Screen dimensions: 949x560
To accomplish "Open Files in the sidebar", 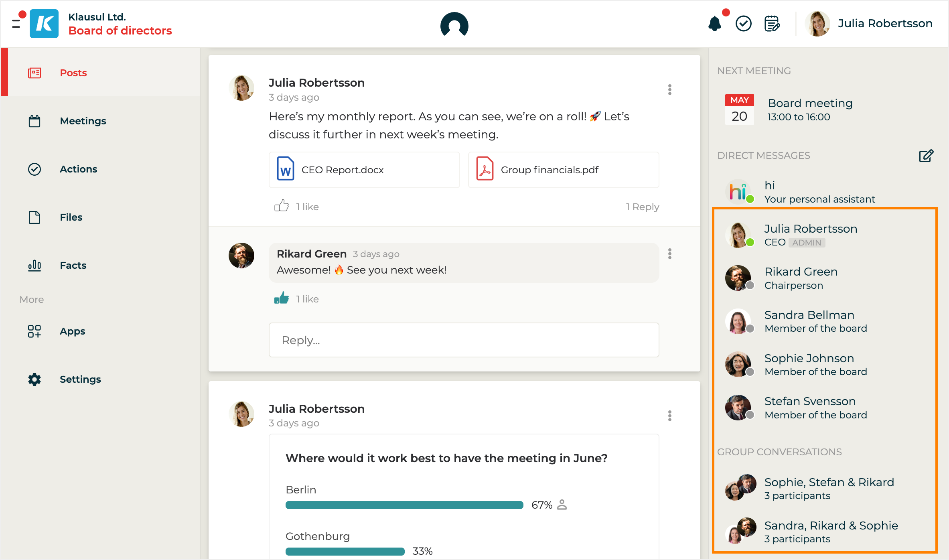I will (x=71, y=217).
